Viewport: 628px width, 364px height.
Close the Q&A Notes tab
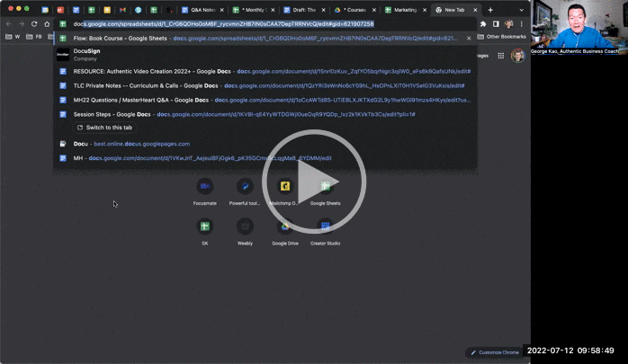pos(222,10)
